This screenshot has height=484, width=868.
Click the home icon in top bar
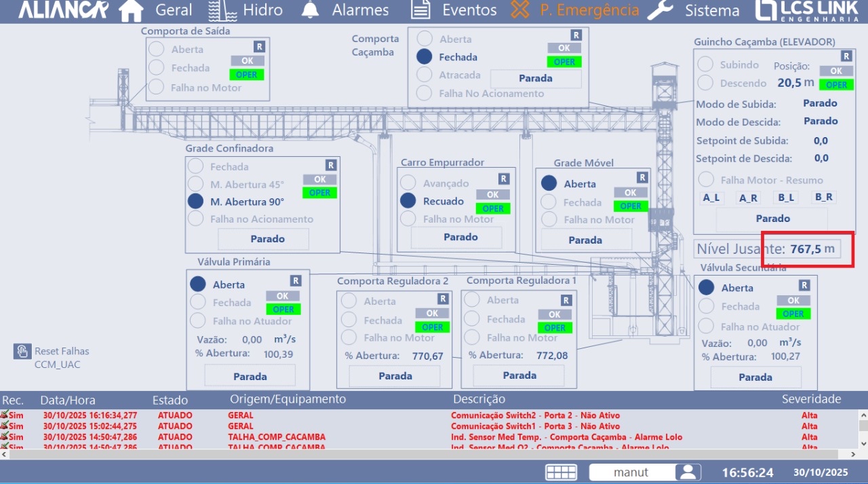pos(132,10)
